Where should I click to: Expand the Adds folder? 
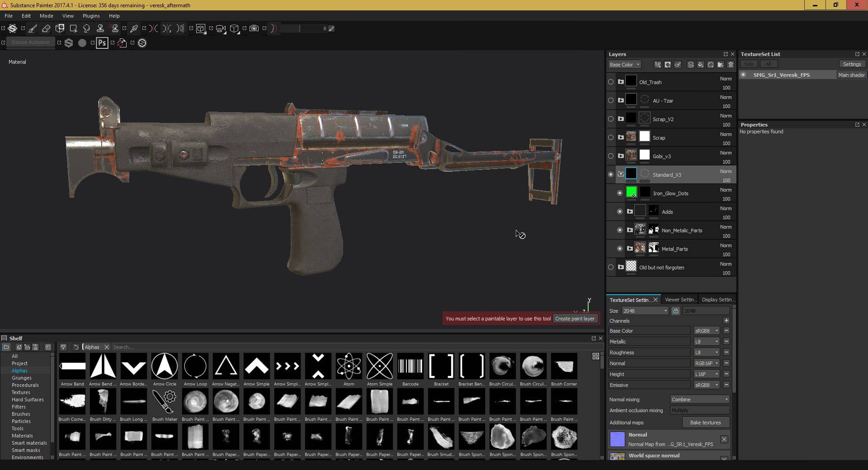pyautogui.click(x=630, y=211)
